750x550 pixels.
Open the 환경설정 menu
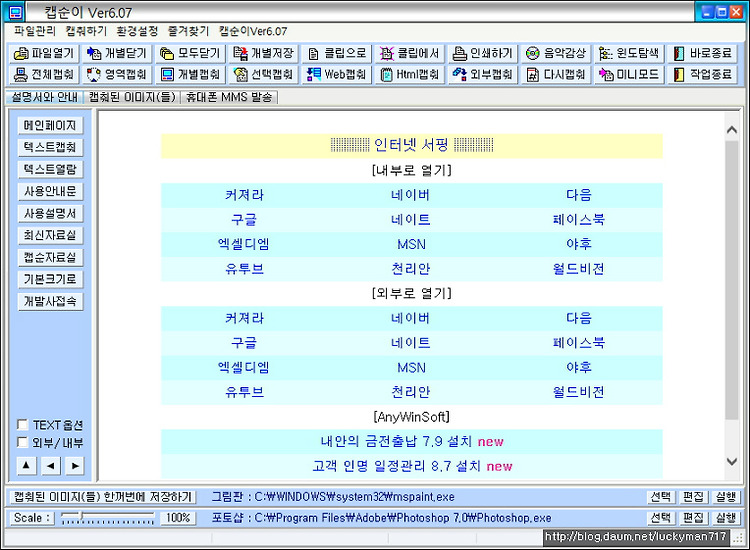(x=137, y=31)
